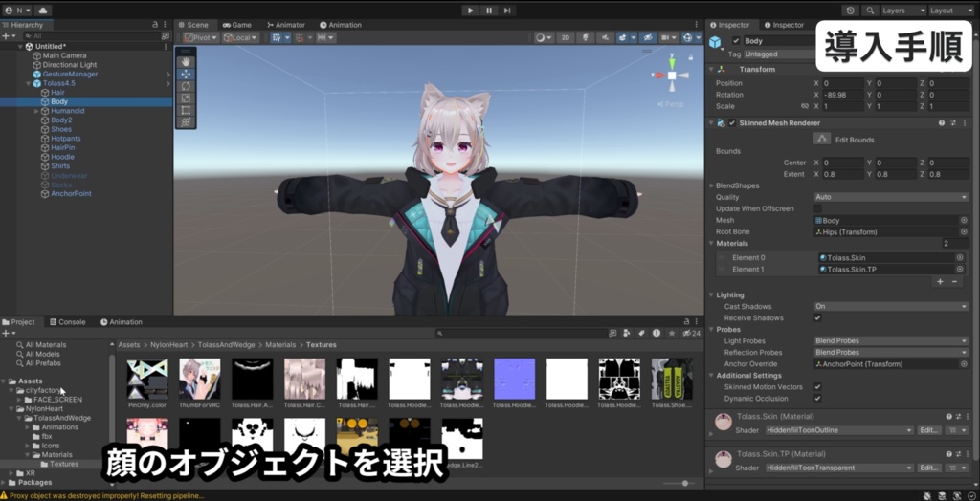Viewport: 980px width, 501px height.
Task: Click hidden packages count icon showing 24
Action: coord(691,334)
